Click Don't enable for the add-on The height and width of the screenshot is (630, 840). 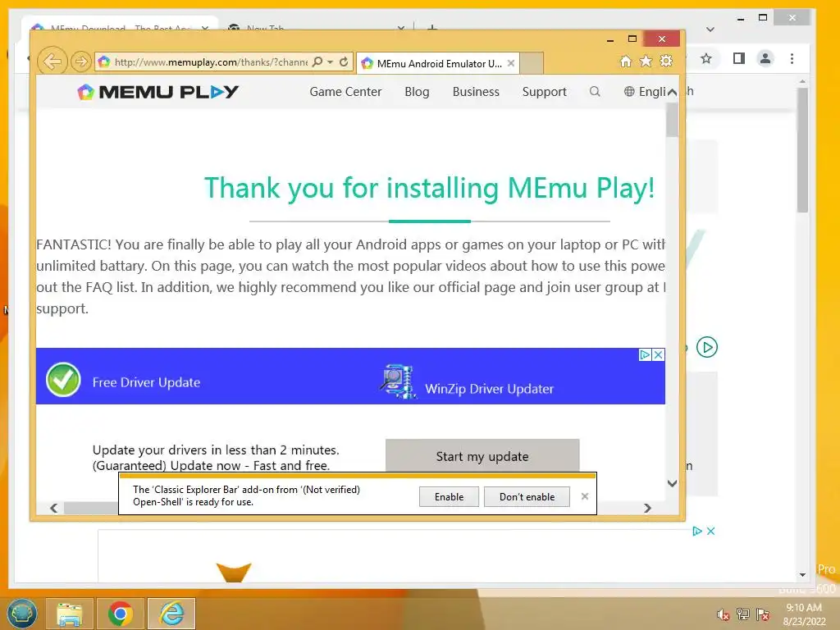coord(527,496)
